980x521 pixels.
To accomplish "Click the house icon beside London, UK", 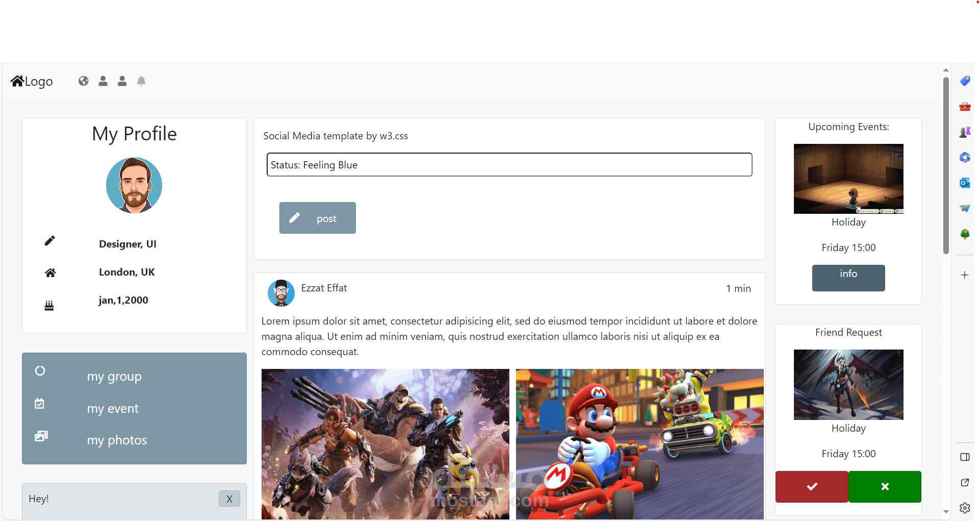I will (50, 272).
